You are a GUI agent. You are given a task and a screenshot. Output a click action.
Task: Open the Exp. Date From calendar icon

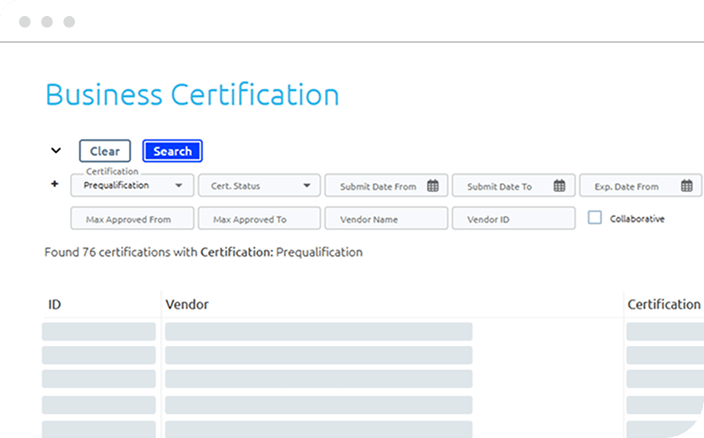click(687, 186)
